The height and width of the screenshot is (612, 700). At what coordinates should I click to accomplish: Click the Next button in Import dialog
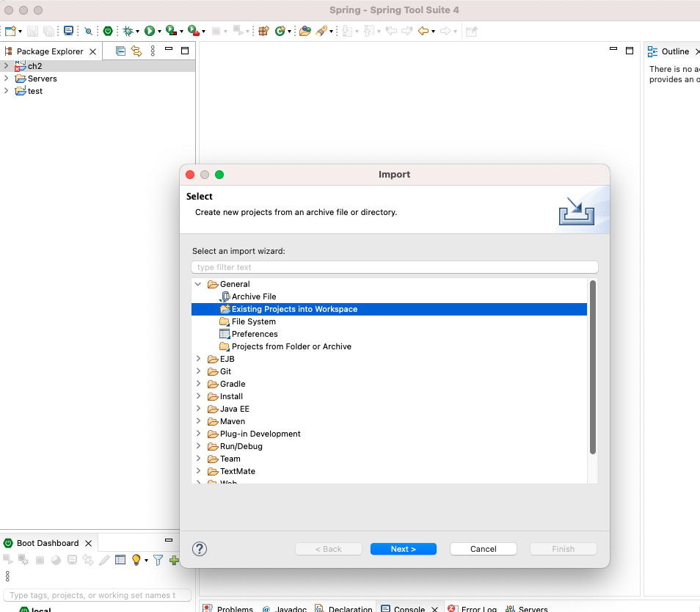(403, 549)
